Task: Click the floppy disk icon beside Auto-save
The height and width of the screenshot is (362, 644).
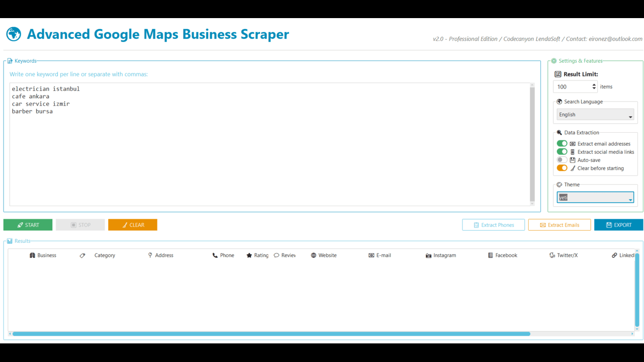Action: point(573,160)
